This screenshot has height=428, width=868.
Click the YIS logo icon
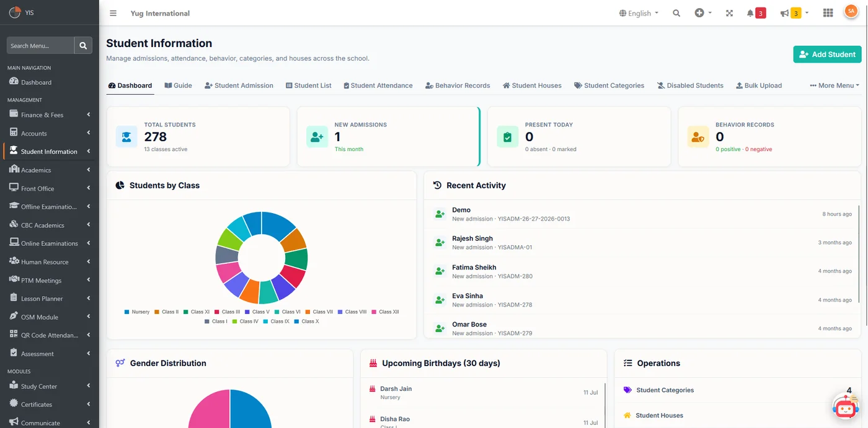tap(14, 12)
